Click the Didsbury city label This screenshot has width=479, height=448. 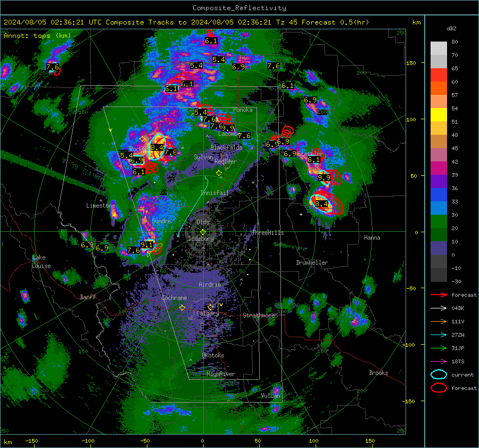201,239
